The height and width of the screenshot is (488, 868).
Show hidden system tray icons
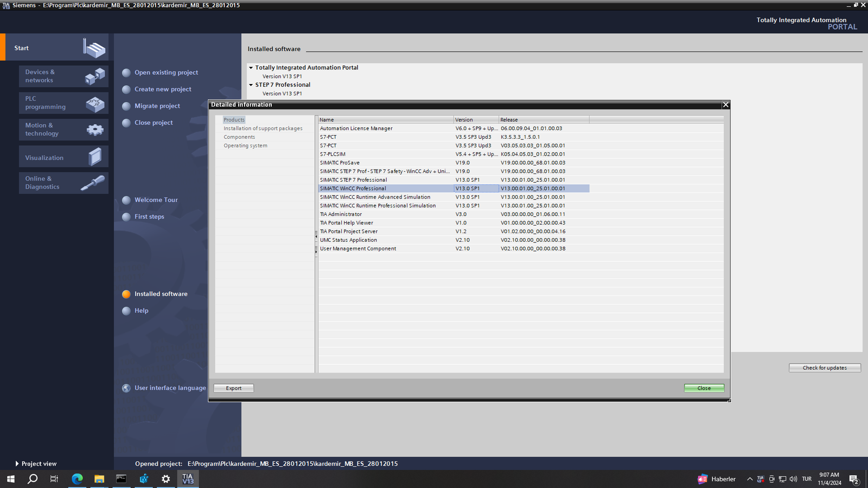[750, 479]
